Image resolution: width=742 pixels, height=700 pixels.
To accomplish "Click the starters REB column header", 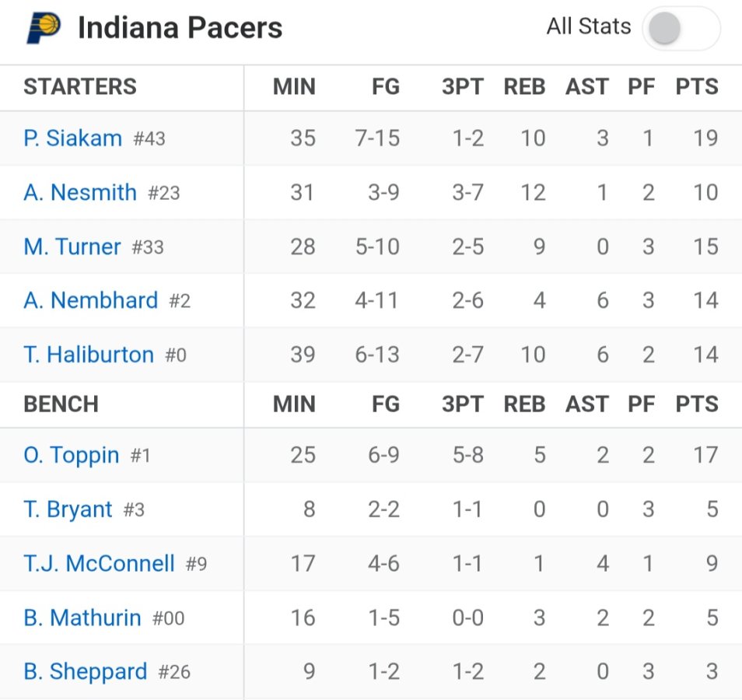I will pyautogui.click(x=524, y=87).
